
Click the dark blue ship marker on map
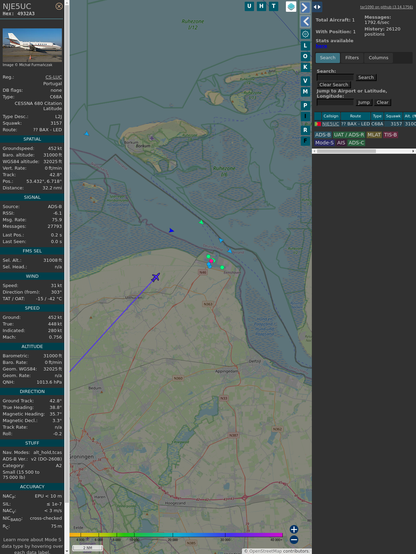tap(171, 230)
